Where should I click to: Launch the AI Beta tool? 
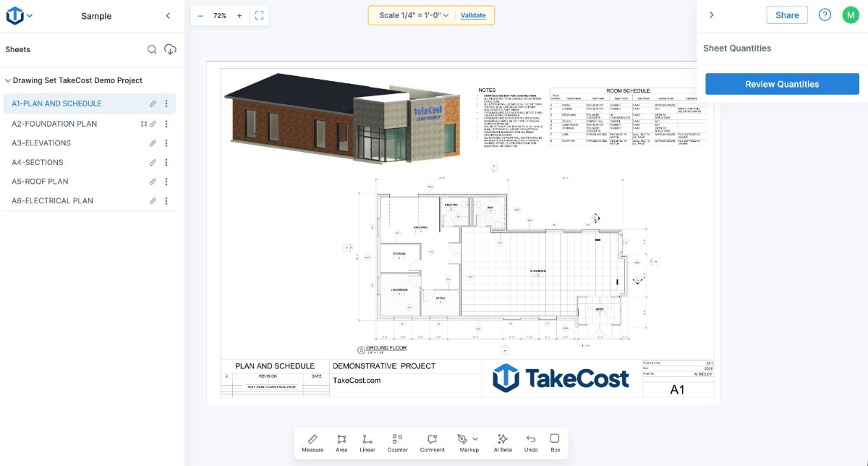502,442
